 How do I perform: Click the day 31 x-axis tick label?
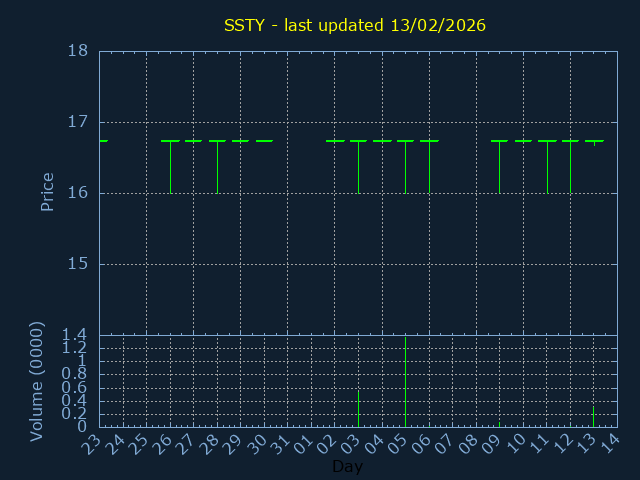click(281, 445)
